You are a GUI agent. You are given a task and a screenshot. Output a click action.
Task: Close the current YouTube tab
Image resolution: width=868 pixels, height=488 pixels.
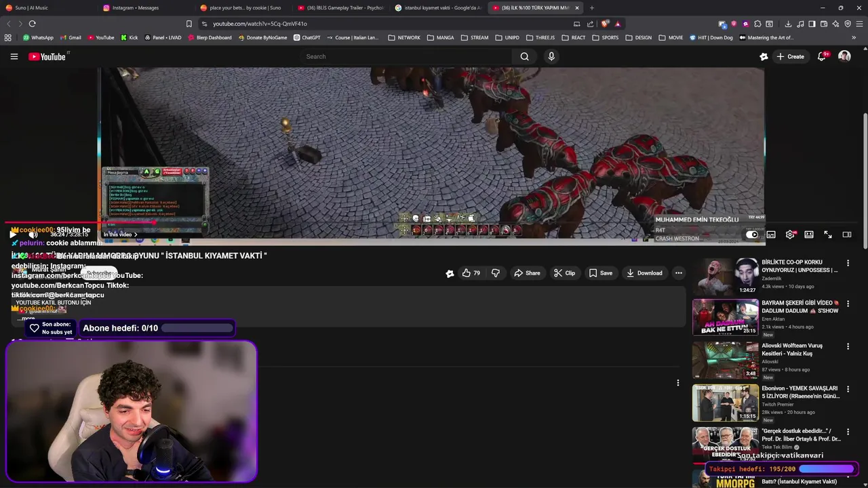click(577, 8)
